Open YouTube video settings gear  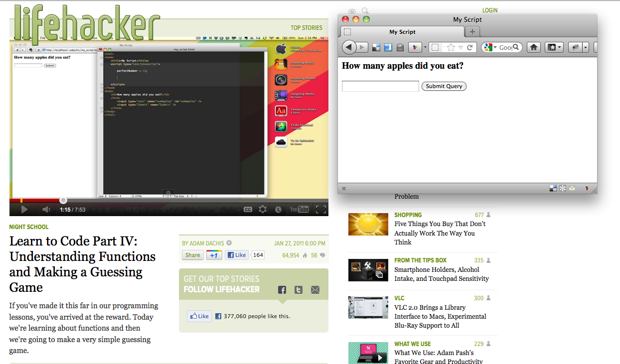pyautogui.click(x=263, y=210)
